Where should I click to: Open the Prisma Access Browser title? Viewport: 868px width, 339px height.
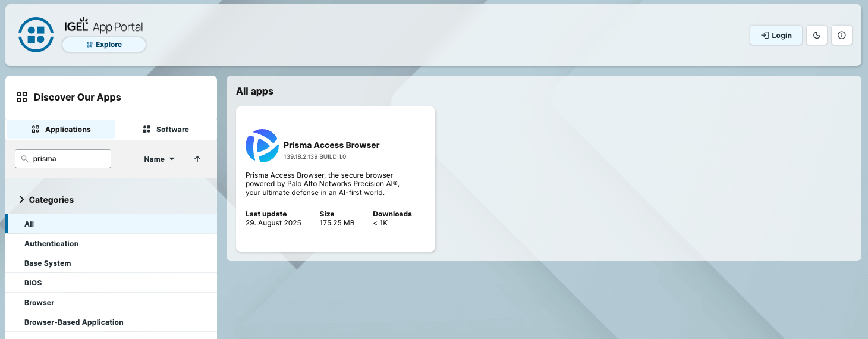pyautogui.click(x=331, y=145)
